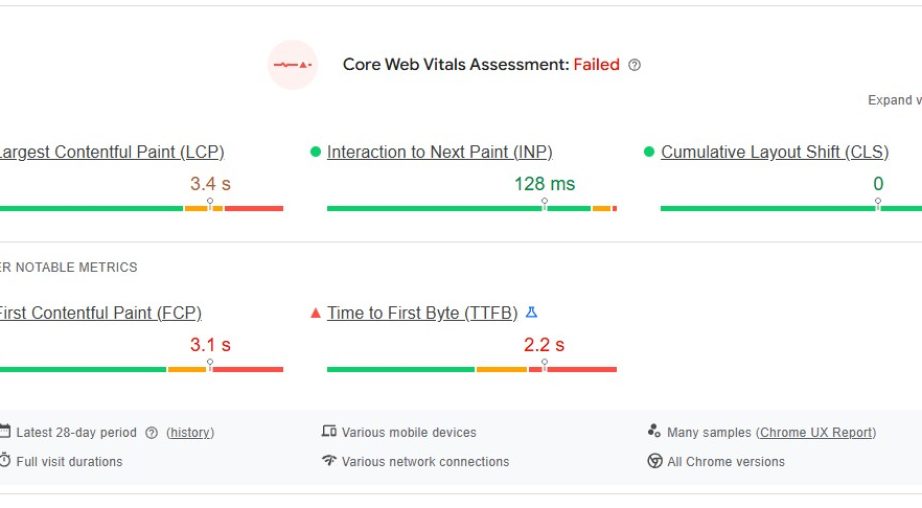
Task: Open the Interaction to Next Paint (INP) link
Action: 439,152
